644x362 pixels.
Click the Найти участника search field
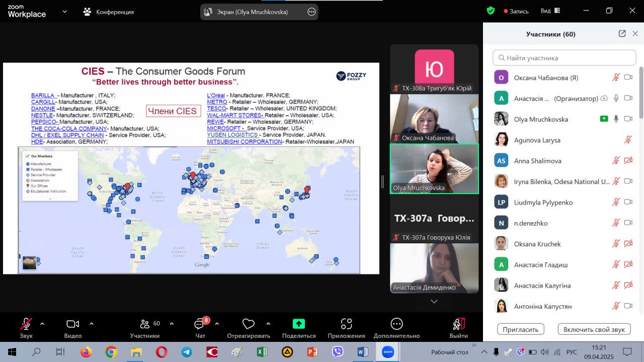564,58
